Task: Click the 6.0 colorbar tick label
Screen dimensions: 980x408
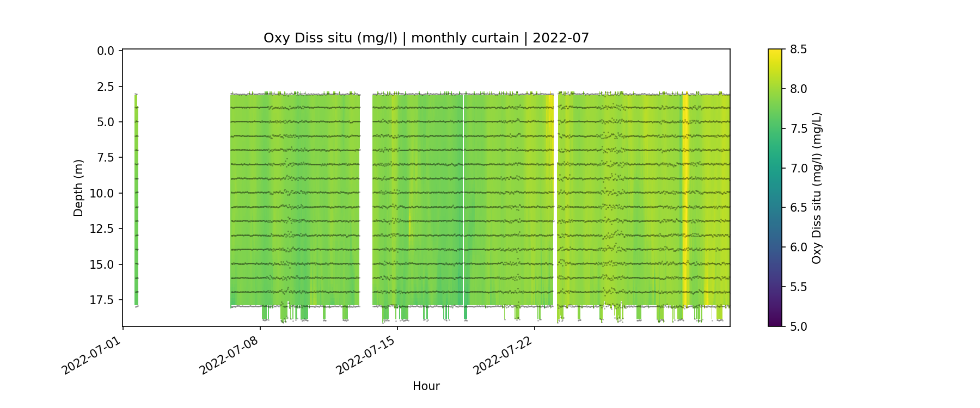Action: pyautogui.click(x=798, y=248)
